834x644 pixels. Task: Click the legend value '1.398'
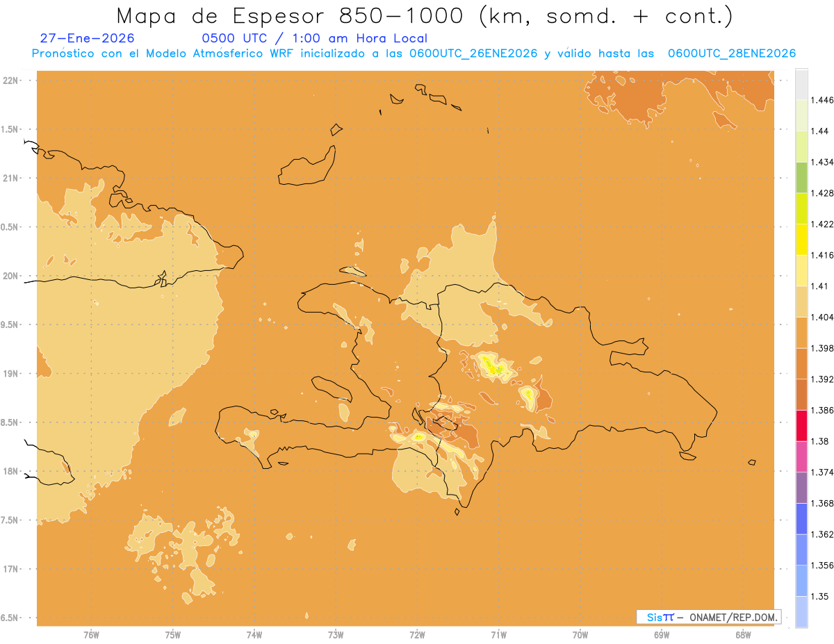click(822, 348)
